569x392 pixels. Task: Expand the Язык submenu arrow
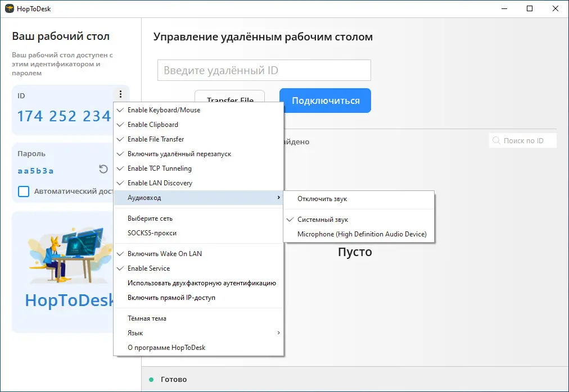tap(278, 333)
